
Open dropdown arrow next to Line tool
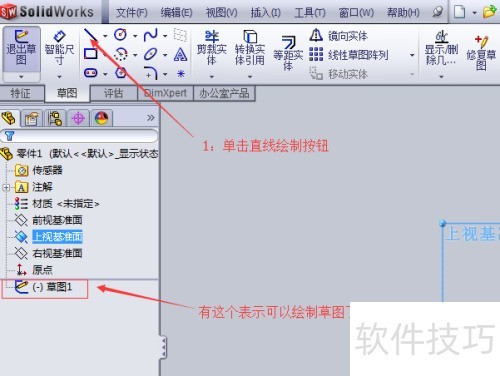105,36
